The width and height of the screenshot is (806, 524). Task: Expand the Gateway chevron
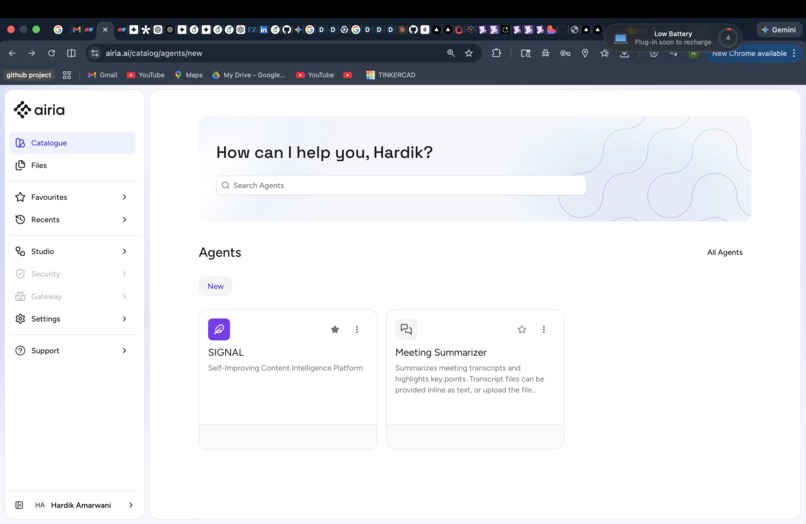tap(124, 296)
